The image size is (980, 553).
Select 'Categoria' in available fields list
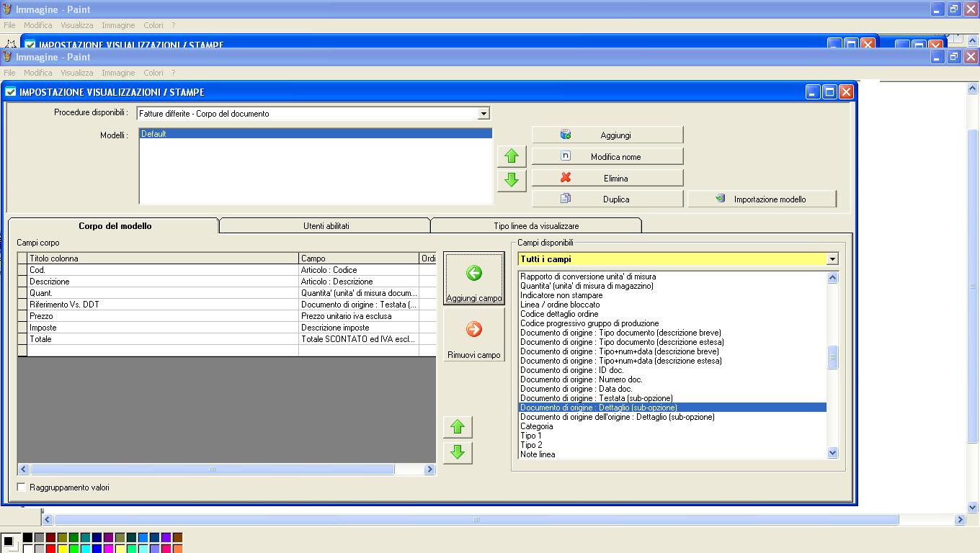click(537, 426)
